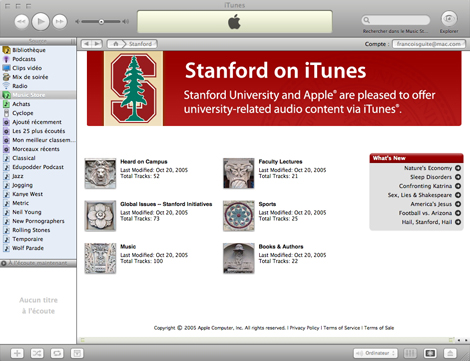Click the add playlist plus button
This screenshot has height=361, width=470.
pos(17,353)
